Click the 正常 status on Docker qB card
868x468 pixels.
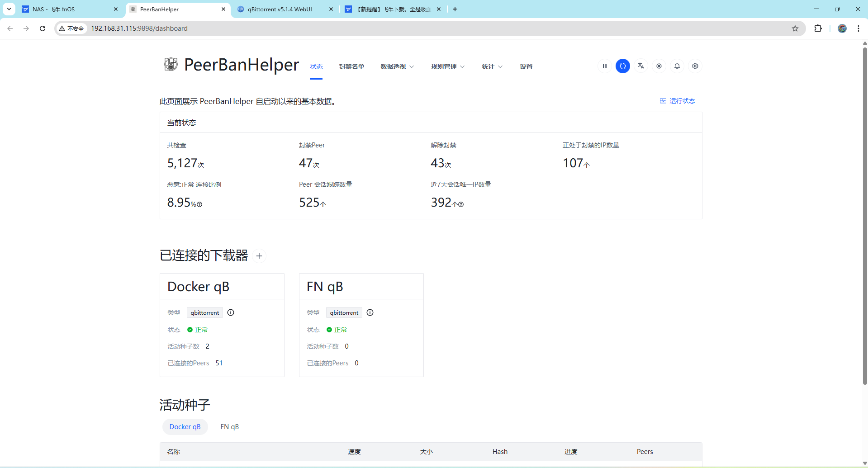(198, 330)
